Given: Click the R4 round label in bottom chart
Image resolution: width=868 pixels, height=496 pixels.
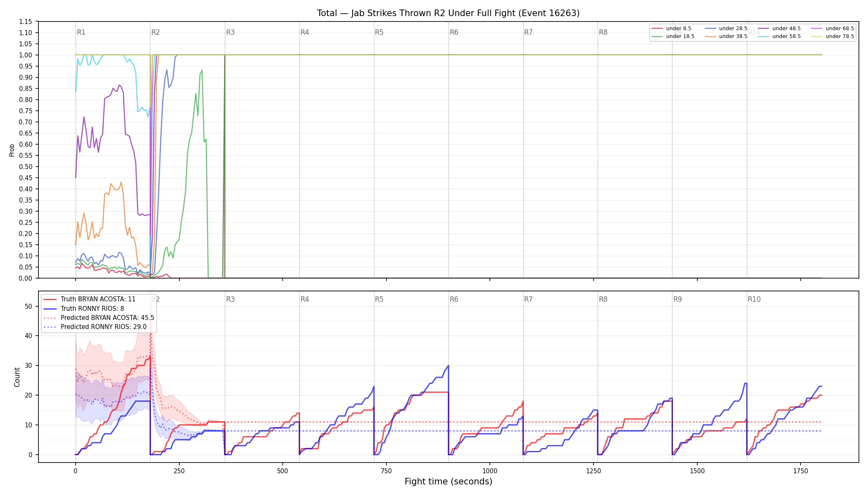Looking at the screenshot, I should click(x=305, y=299).
